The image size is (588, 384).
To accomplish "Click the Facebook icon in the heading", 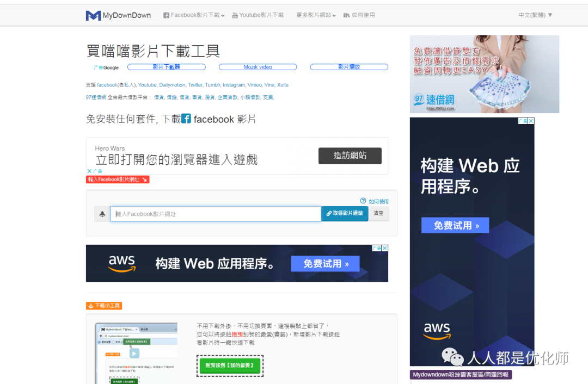I will tap(186, 119).
